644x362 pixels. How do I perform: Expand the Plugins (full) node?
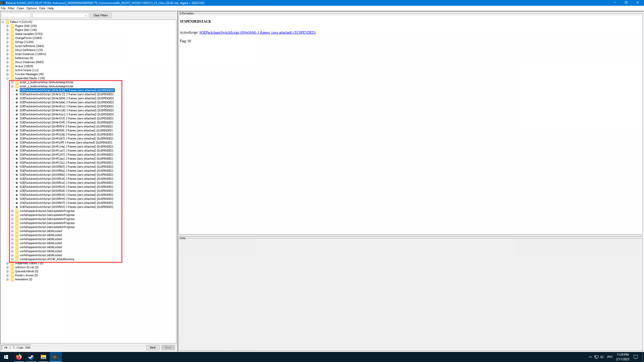7,26
